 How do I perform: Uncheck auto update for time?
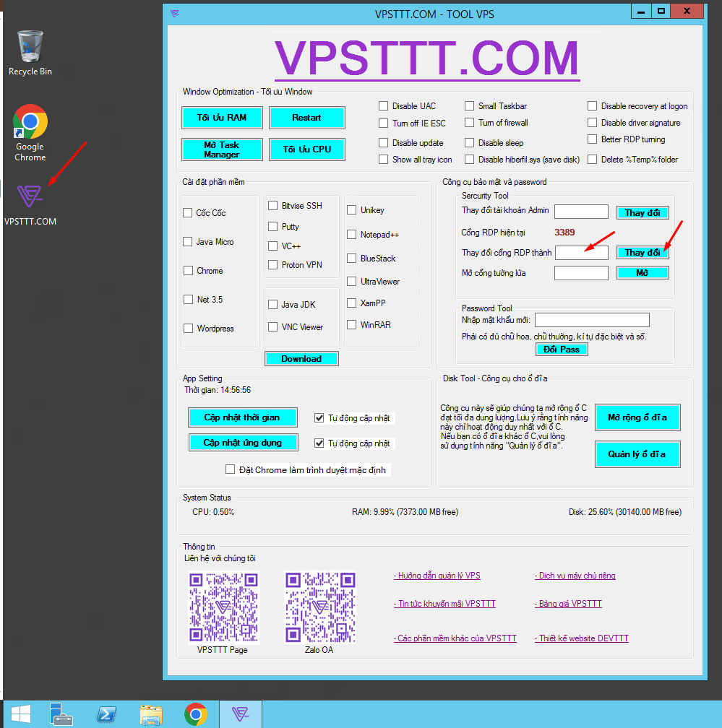319,418
